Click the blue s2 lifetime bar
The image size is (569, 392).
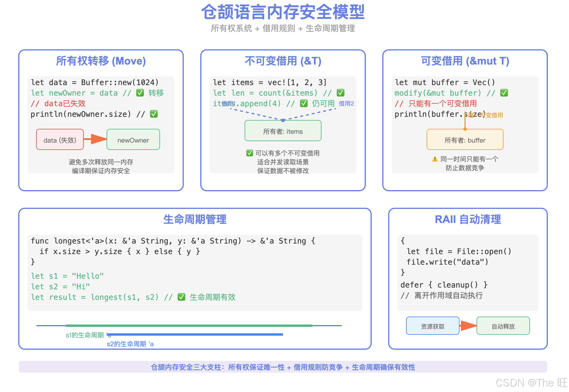tap(195, 334)
